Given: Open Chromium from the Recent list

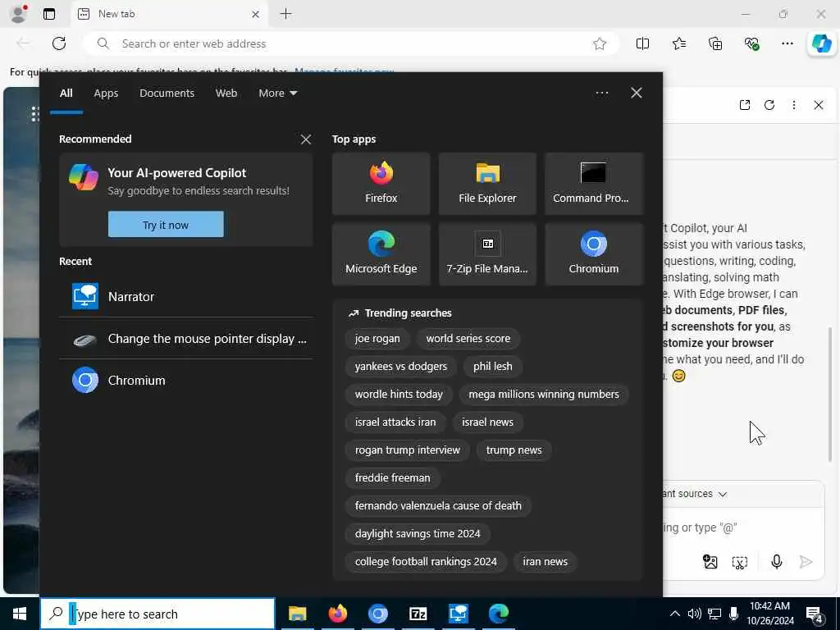Looking at the screenshot, I should 186,380.
